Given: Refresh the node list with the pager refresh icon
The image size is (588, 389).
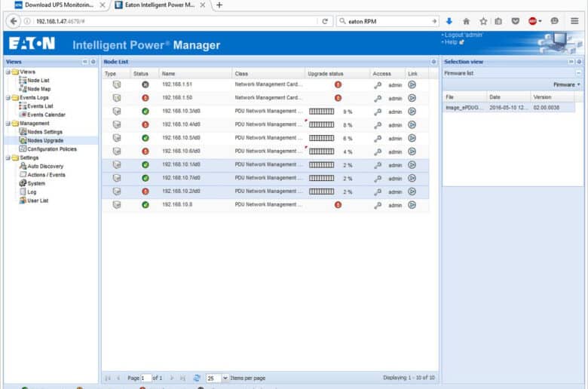Looking at the screenshot, I should 197,378.
